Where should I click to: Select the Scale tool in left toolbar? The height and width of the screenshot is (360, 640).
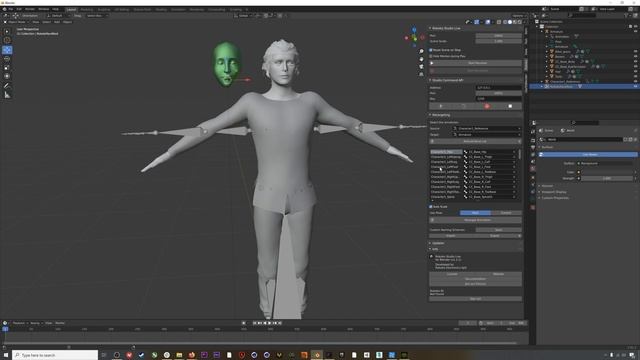coord(7,67)
